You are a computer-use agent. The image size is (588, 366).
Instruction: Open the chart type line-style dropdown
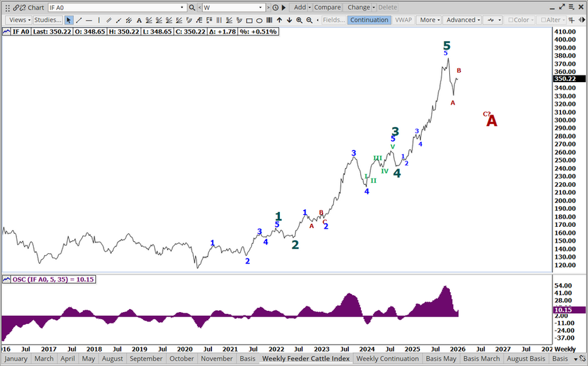coord(493,20)
